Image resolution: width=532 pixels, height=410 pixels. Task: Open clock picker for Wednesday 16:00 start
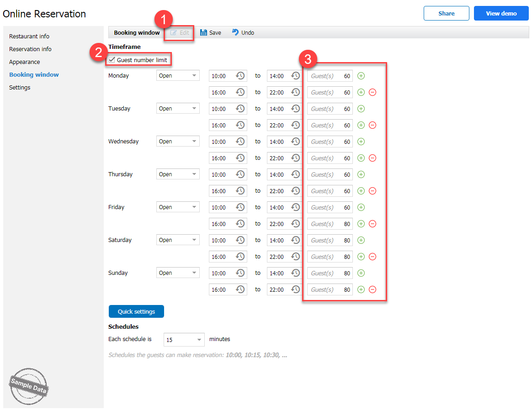coord(240,158)
